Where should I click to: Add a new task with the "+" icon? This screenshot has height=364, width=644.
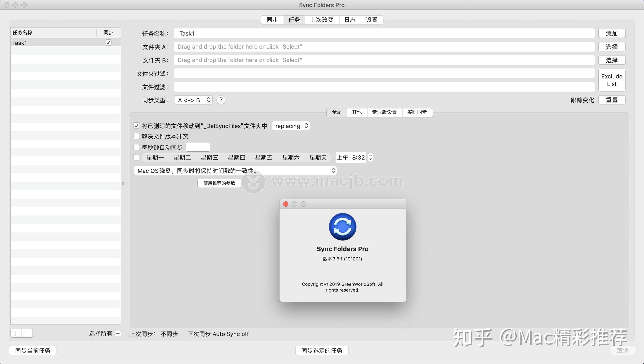16,333
